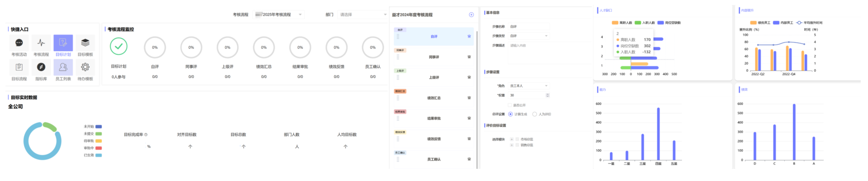This screenshot has height=181, width=868.
Task: Click the 0% 员工确认 progress circle
Action: tap(373, 47)
